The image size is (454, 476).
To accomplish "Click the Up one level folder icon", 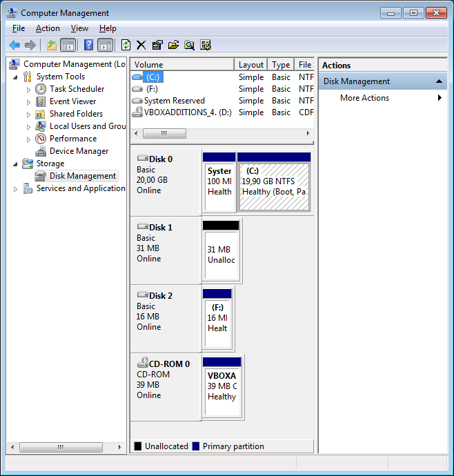I will pyautogui.click(x=52, y=46).
